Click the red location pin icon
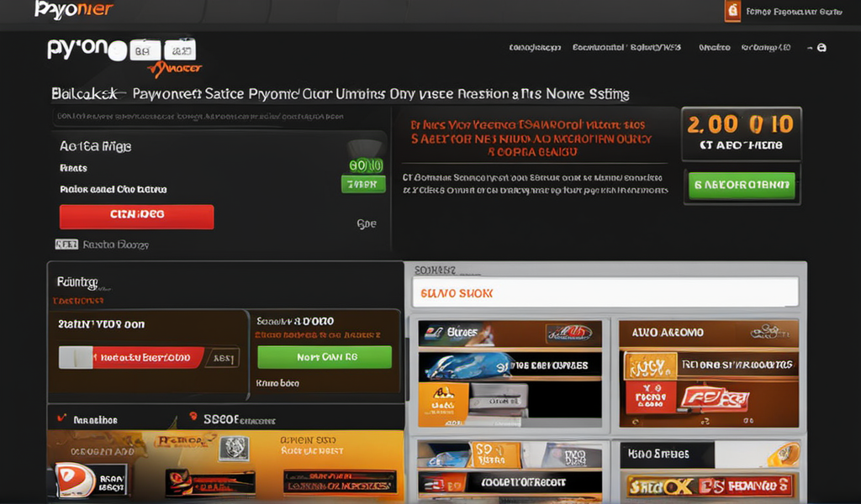This screenshot has width=861, height=504. 194,417
